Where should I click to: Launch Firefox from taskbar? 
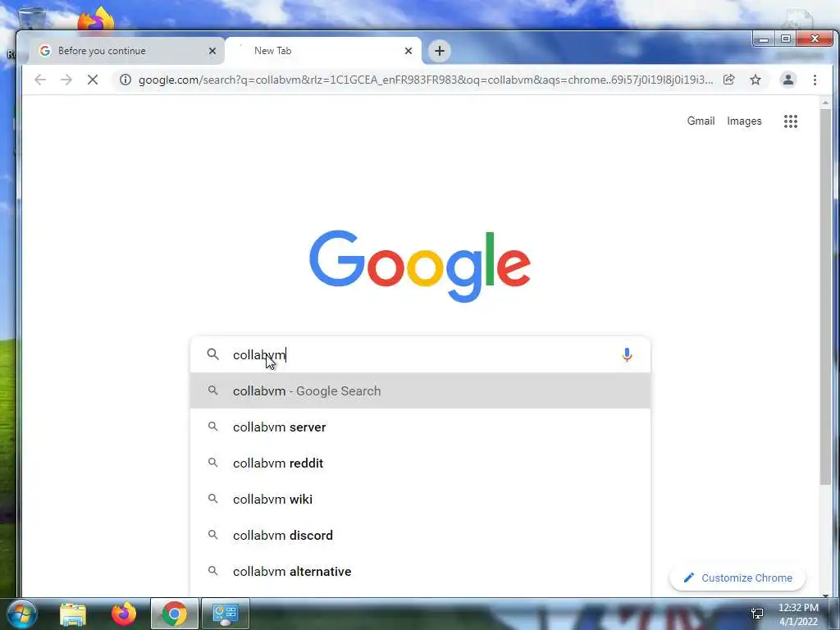coord(124,614)
